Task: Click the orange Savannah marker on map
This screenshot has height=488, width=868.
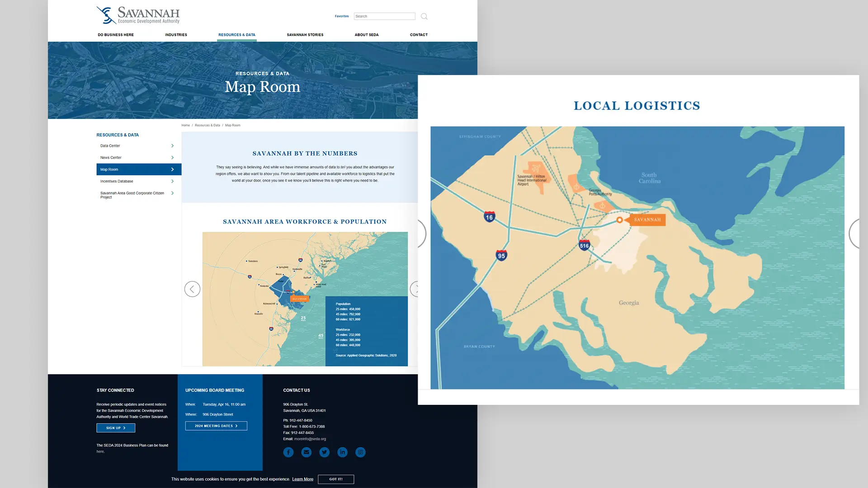Action: (647, 220)
